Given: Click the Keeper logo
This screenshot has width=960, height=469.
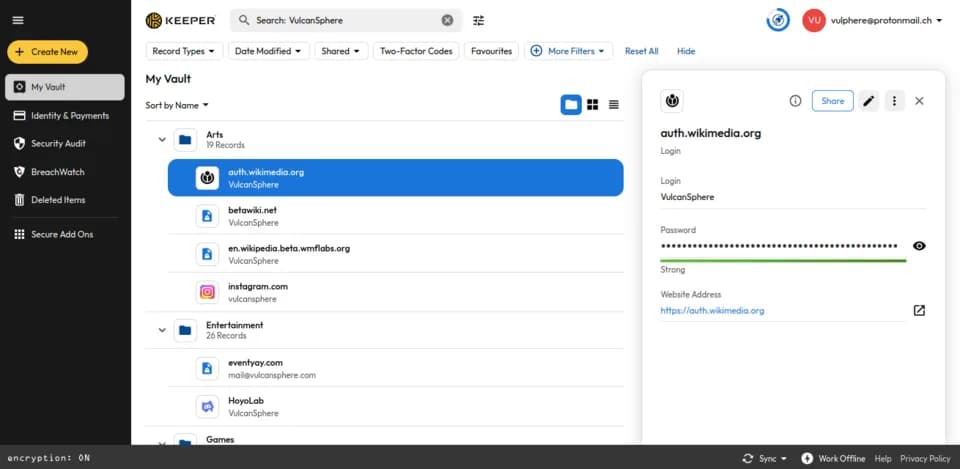Looking at the screenshot, I should [x=181, y=20].
